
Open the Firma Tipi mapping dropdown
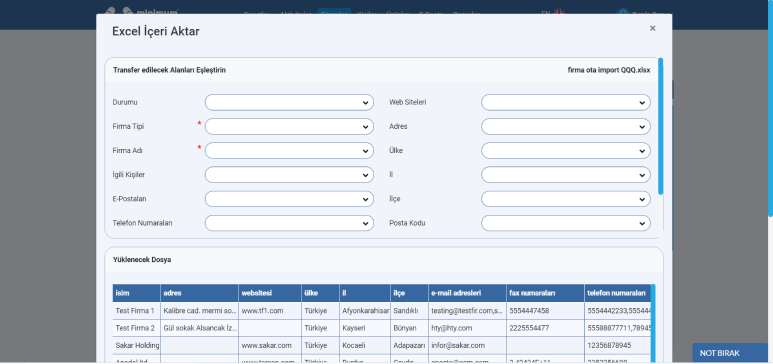coord(289,127)
